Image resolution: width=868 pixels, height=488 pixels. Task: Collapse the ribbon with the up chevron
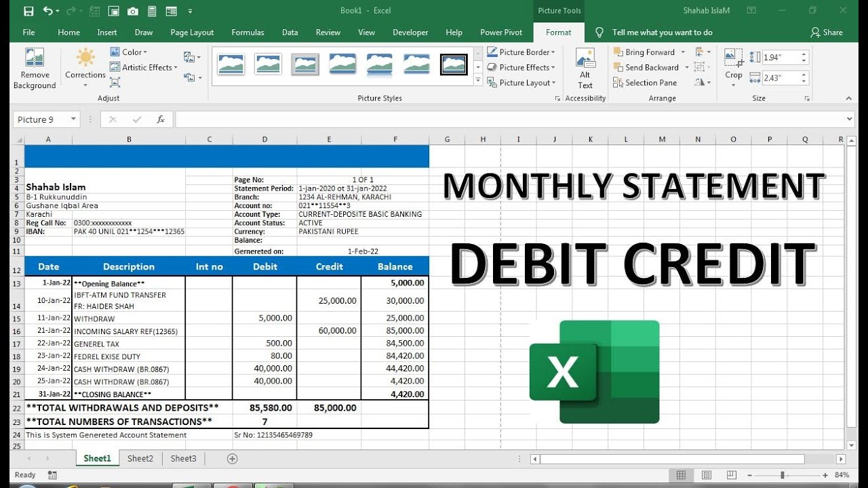(x=848, y=99)
